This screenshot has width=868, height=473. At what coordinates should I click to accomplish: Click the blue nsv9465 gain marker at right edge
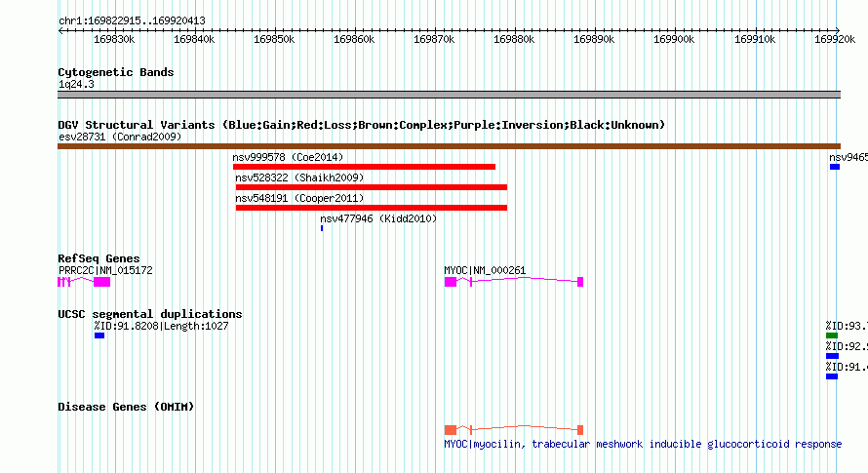coord(835,167)
